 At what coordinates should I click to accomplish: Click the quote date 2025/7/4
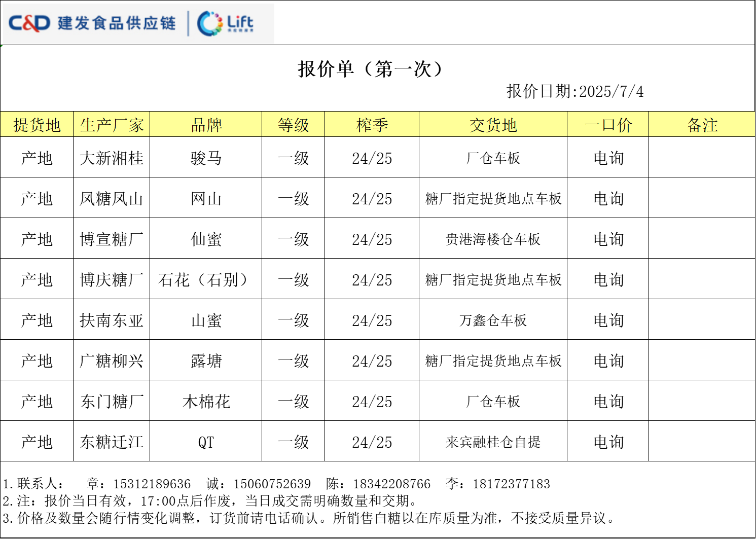point(611,92)
